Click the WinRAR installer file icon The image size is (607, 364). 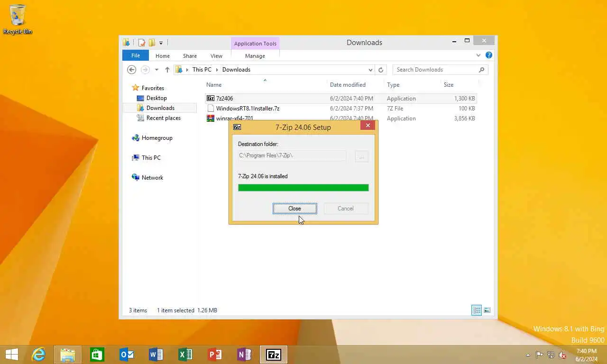click(211, 118)
